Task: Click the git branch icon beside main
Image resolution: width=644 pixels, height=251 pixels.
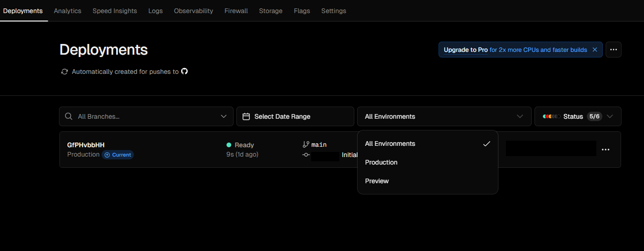Action: pyautogui.click(x=307, y=144)
